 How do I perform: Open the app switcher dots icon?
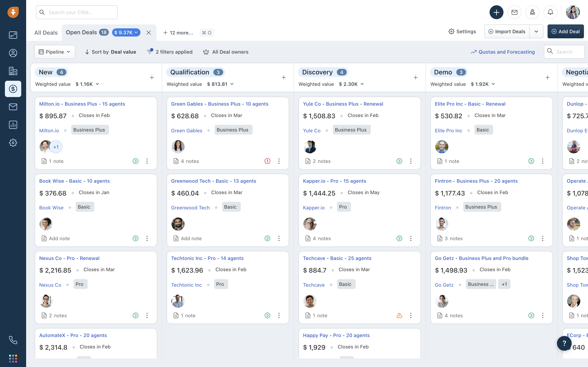pyautogui.click(x=13, y=358)
